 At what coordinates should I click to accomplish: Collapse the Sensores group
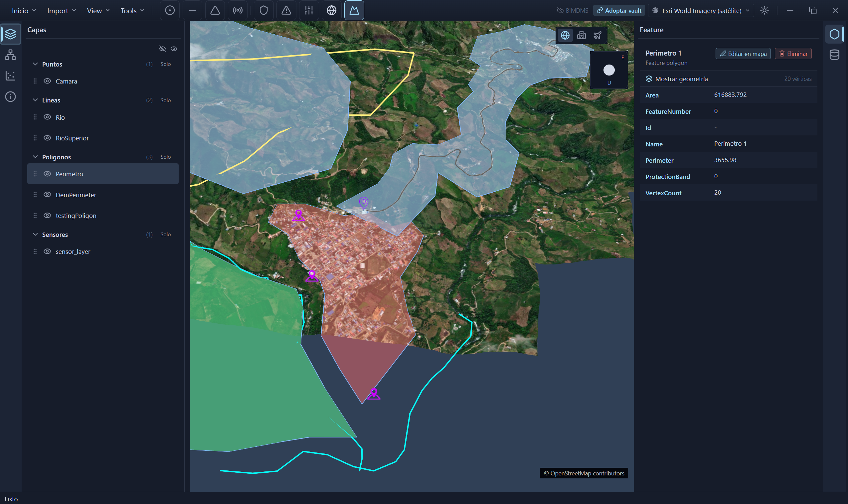tap(35, 235)
